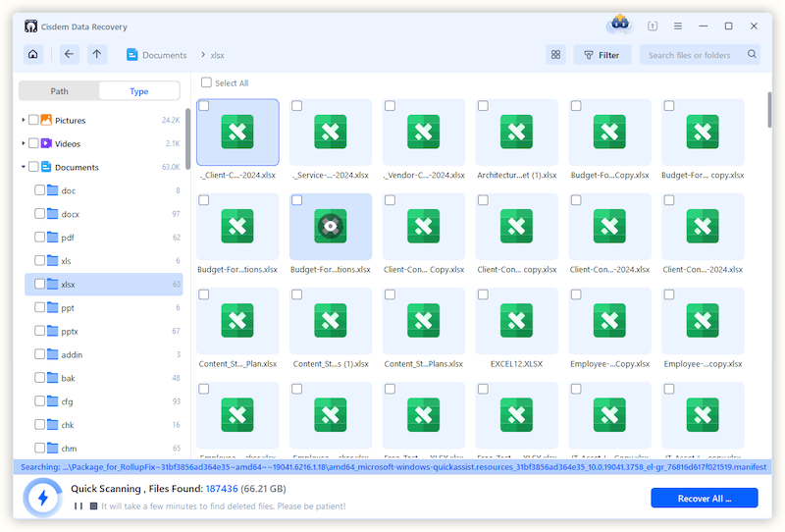Check the Select All checkbox
Screen dimensions: 785x532
[206, 82]
